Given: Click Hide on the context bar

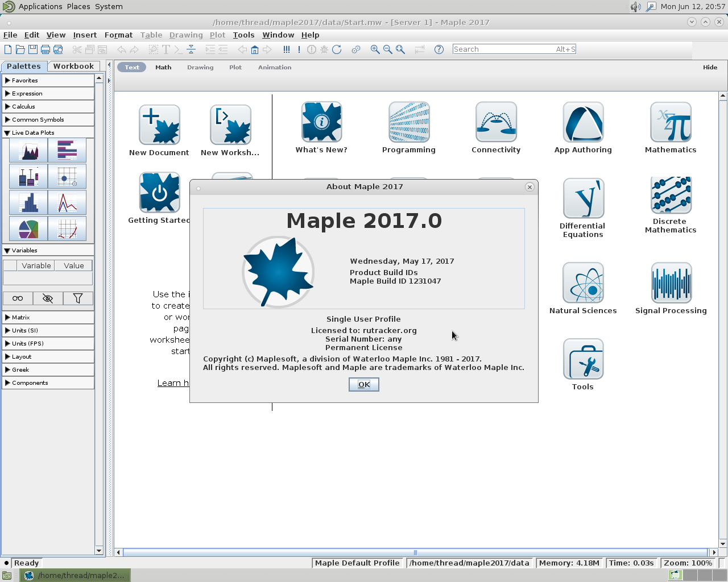Looking at the screenshot, I should (x=710, y=67).
